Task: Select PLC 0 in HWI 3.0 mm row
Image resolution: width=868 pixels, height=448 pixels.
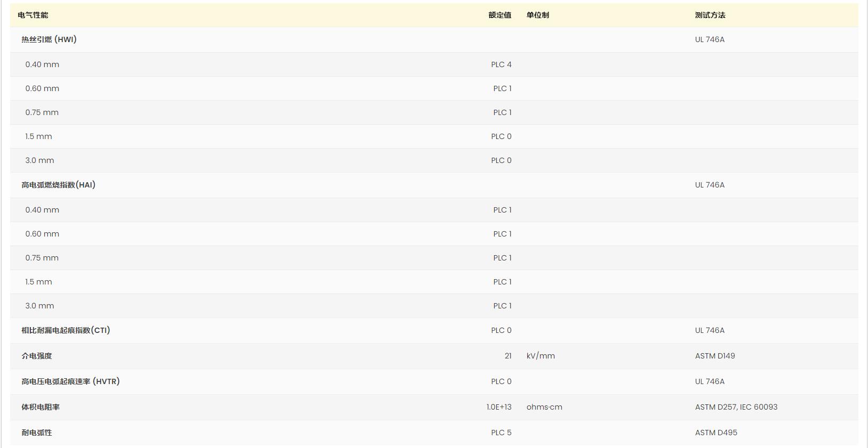Action: 501,160
